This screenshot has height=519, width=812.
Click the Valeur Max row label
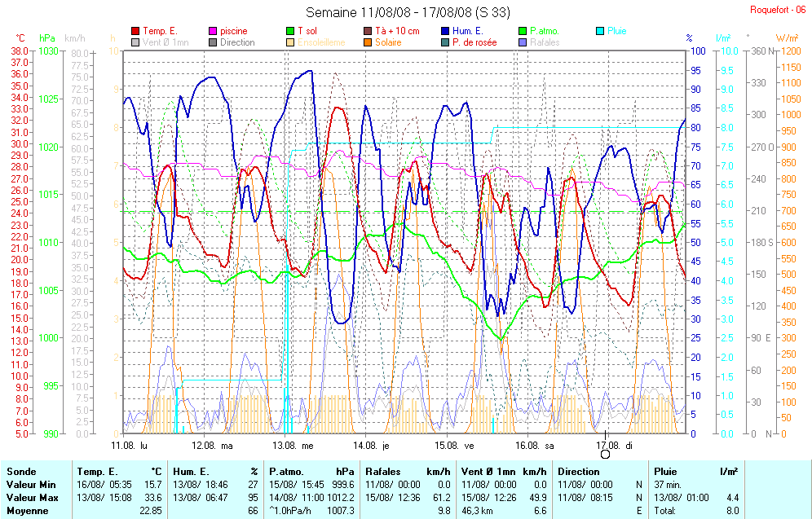pos(32,498)
